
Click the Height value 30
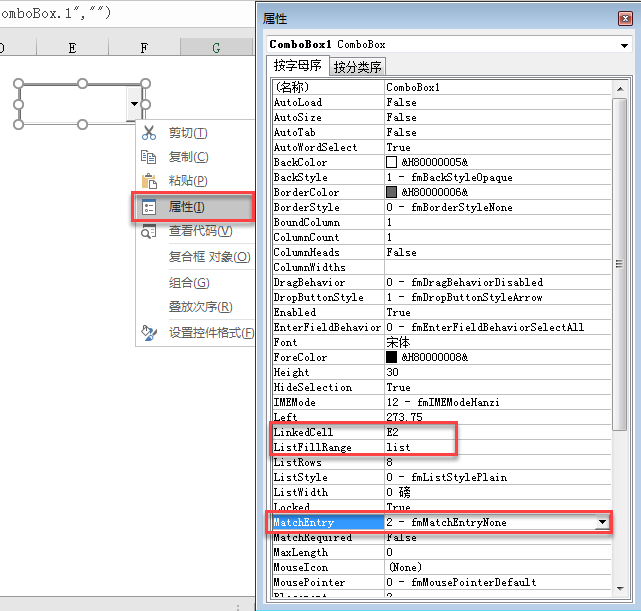click(x=392, y=372)
